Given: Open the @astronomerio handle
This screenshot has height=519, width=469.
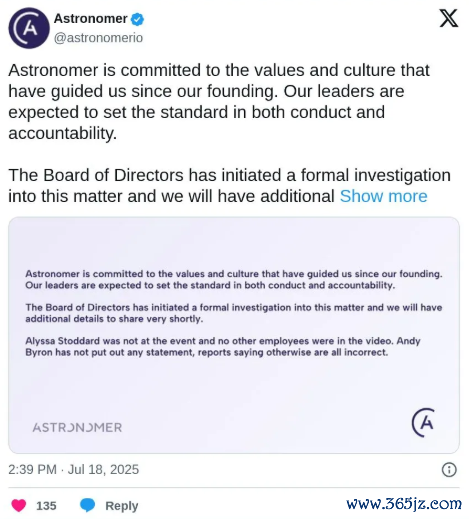Looking at the screenshot, I should click(98, 38).
